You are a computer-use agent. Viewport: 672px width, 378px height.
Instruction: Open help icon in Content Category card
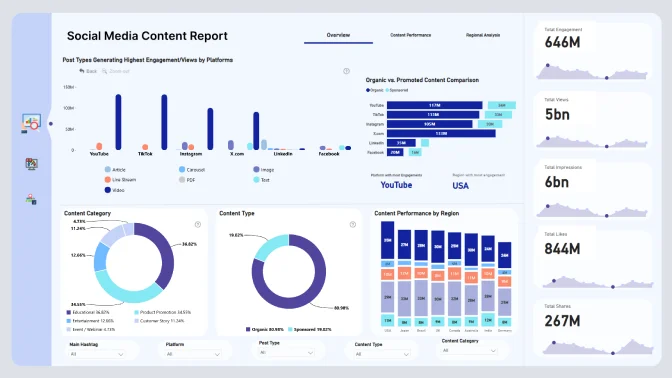(198, 224)
